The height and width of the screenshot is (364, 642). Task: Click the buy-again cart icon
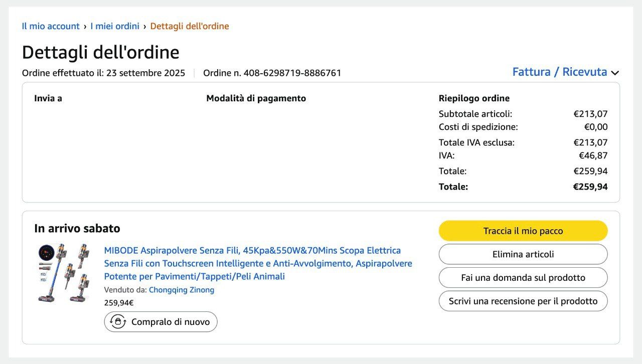click(x=117, y=322)
